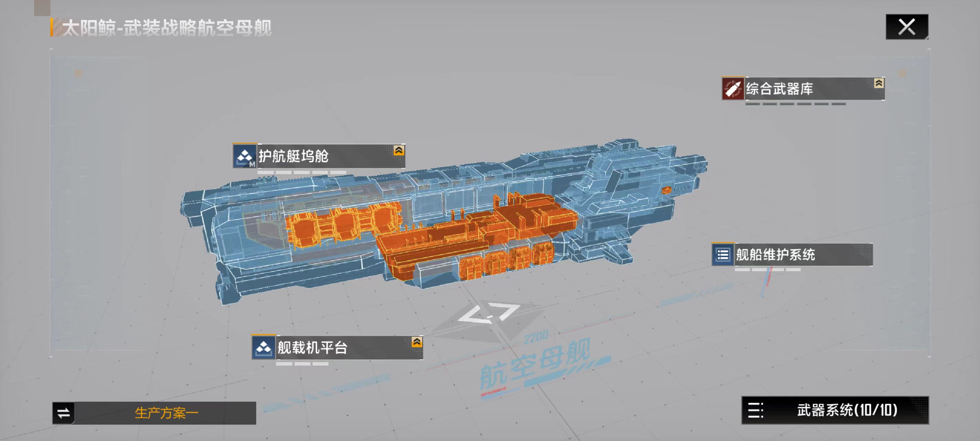
Task: Click the 舰载机平台 aircraft platform icon
Action: click(x=263, y=347)
